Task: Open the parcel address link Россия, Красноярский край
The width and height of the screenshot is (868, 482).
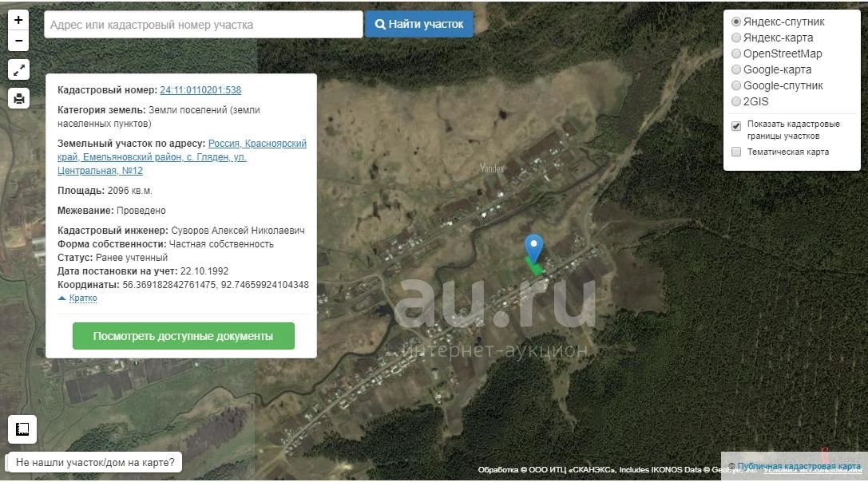Action: [182, 157]
